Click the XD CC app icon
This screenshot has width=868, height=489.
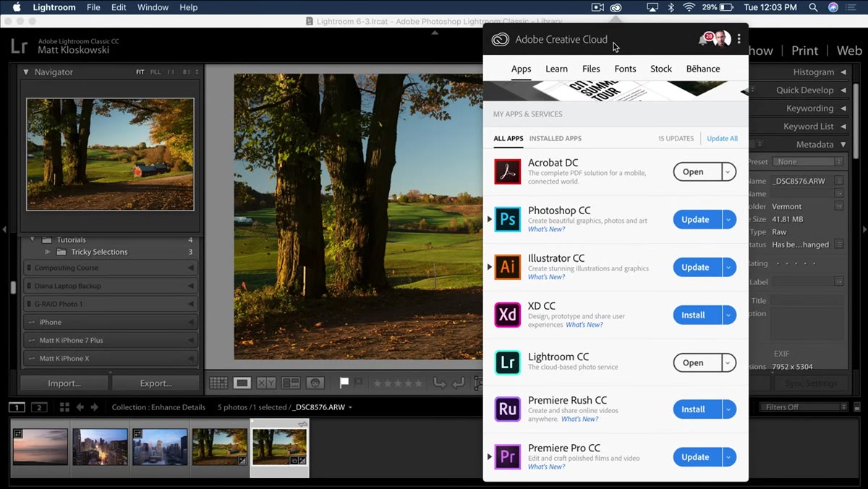[508, 315]
